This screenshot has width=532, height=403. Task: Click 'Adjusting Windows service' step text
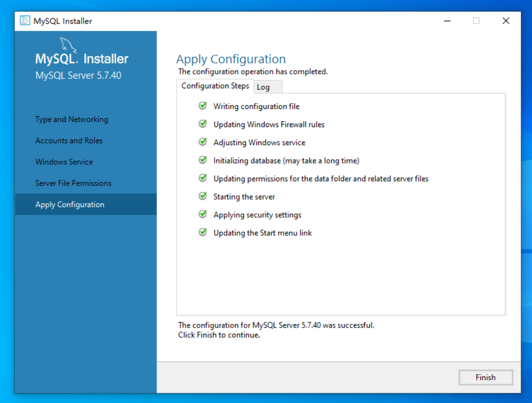[259, 143]
